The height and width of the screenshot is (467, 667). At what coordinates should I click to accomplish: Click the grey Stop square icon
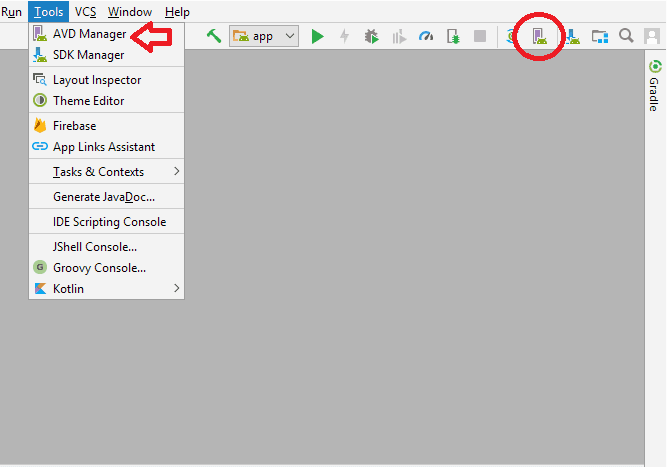click(480, 36)
